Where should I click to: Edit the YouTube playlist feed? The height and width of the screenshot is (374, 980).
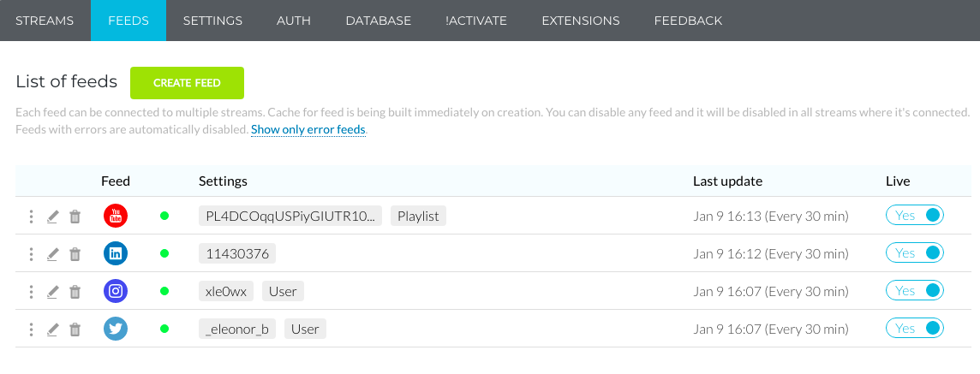pos(53,217)
